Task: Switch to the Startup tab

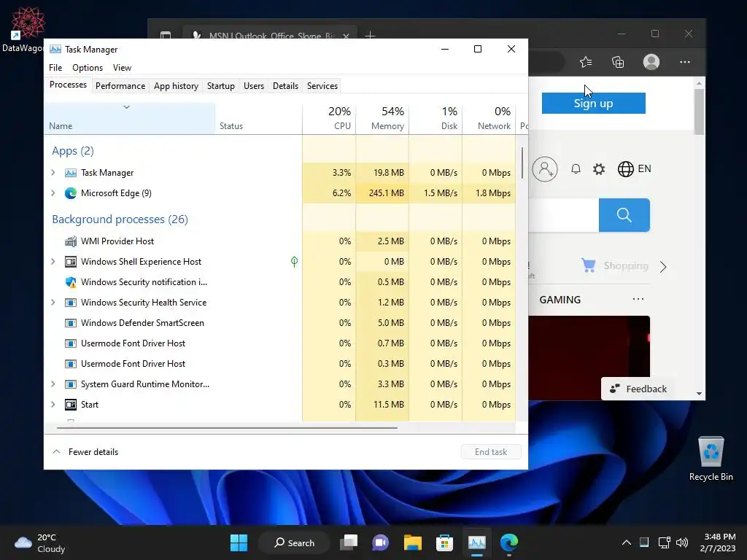Action: coord(220,86)
